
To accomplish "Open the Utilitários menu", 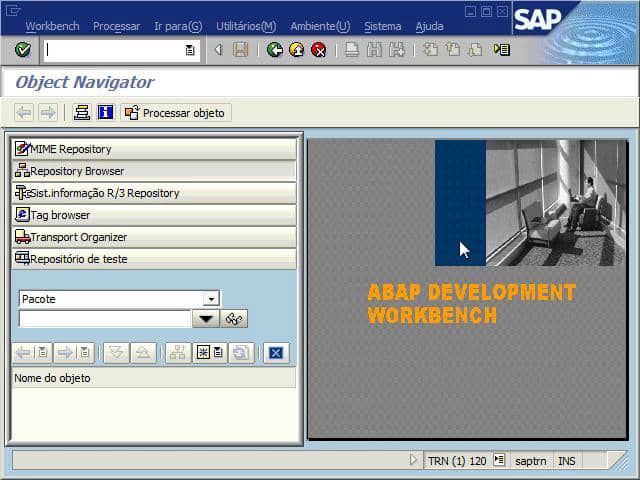I will click(245, 26).
